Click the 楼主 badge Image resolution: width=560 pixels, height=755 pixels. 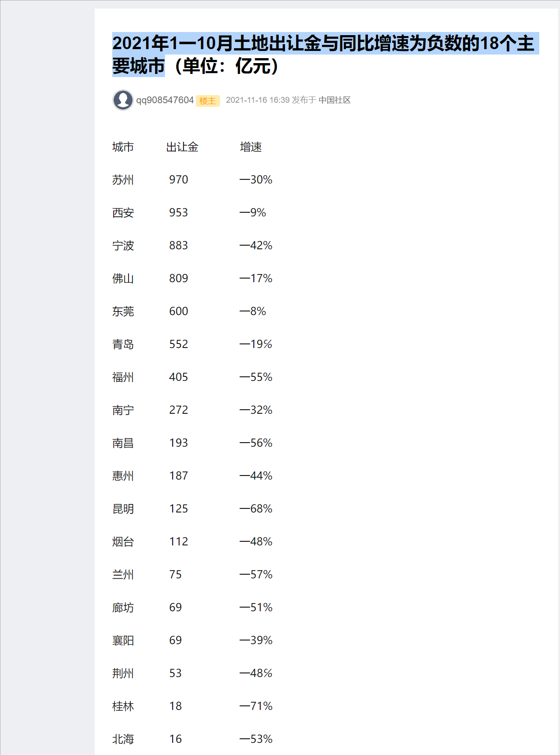pyautogui.click(x=208, y=101)
